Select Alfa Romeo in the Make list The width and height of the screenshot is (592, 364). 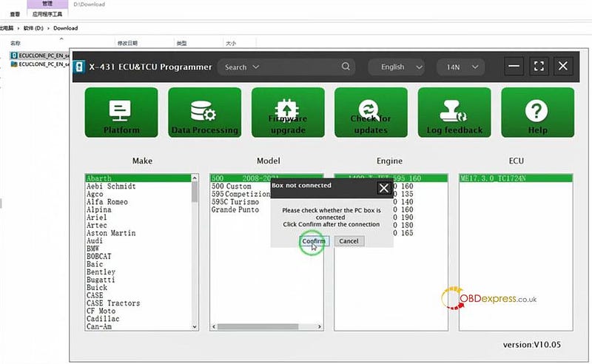(138, 202)
